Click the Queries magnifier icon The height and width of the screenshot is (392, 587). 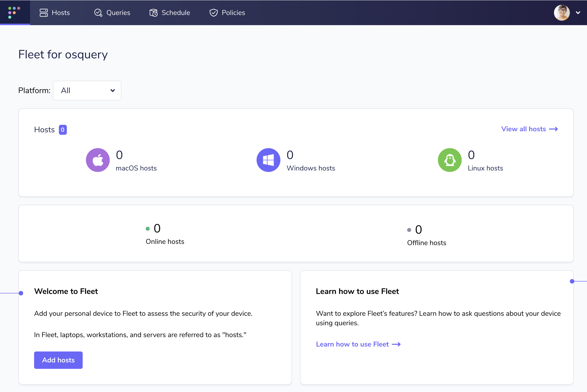point(98,13)
